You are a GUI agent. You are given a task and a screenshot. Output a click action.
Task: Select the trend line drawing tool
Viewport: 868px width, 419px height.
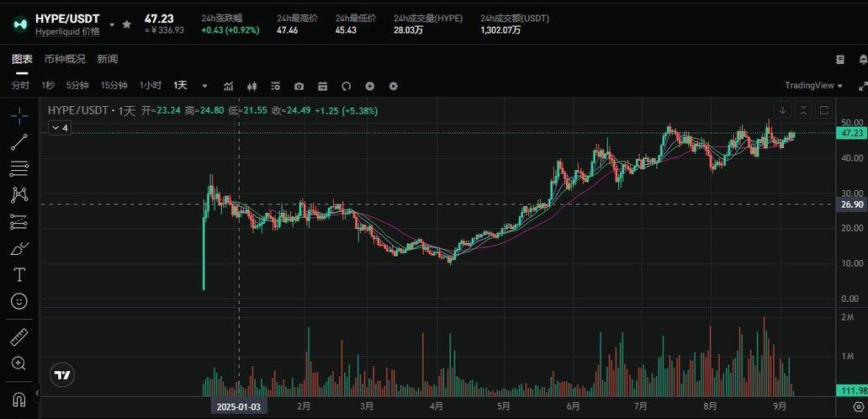pyautogui.click(x=19, y=142)
